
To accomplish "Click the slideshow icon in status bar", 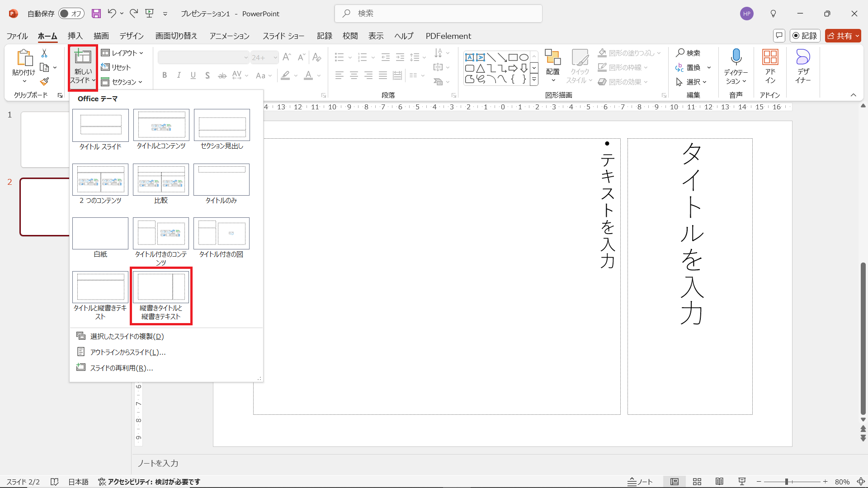I will click(x=742, y=482).
